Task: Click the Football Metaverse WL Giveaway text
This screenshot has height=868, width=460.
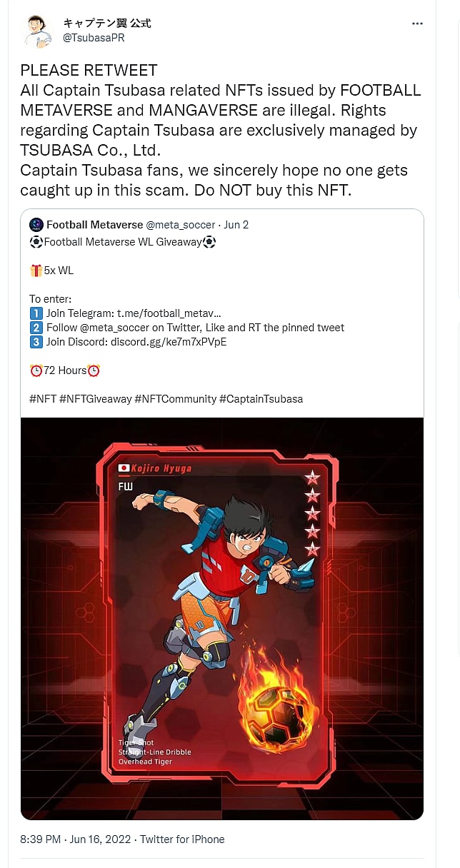Action: [123, 242]
